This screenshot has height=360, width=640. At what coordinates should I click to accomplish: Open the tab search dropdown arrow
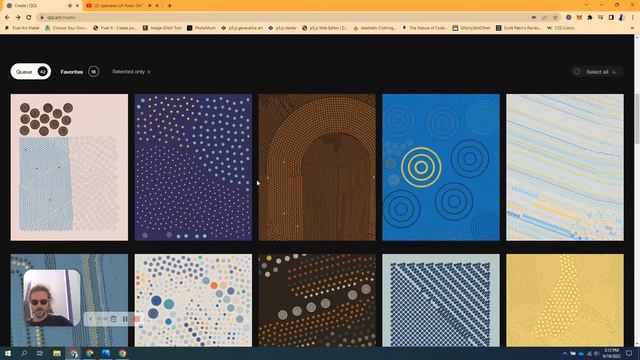(586, 5)
